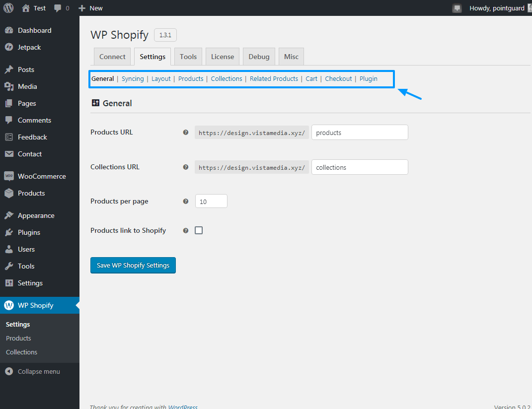Open Collections under the WP Shopify menu
532x409 pixels.
pyautogui.click(x=21, y=352)
